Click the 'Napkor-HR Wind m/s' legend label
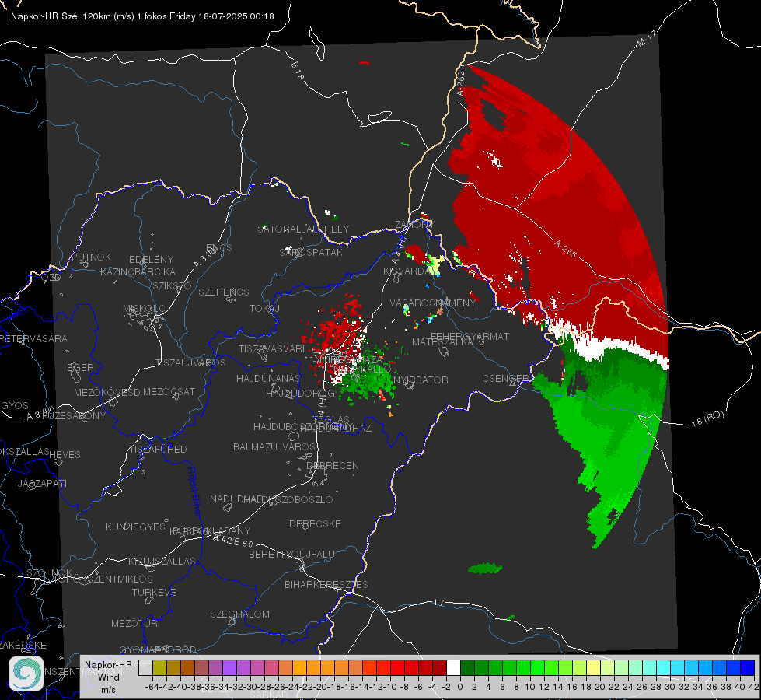The width and height of the screenshot is (761, 700). point(108,677)
